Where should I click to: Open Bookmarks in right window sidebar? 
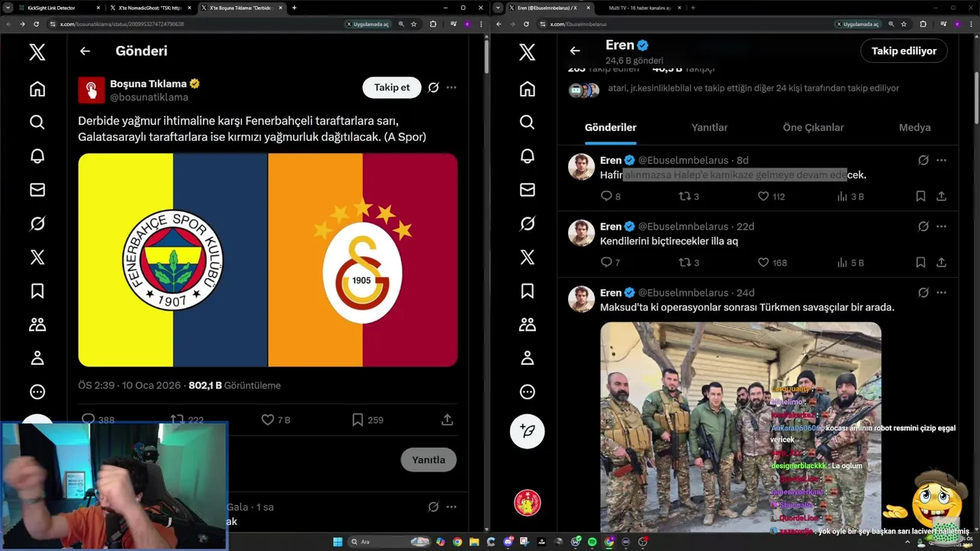tap(527, 291)
